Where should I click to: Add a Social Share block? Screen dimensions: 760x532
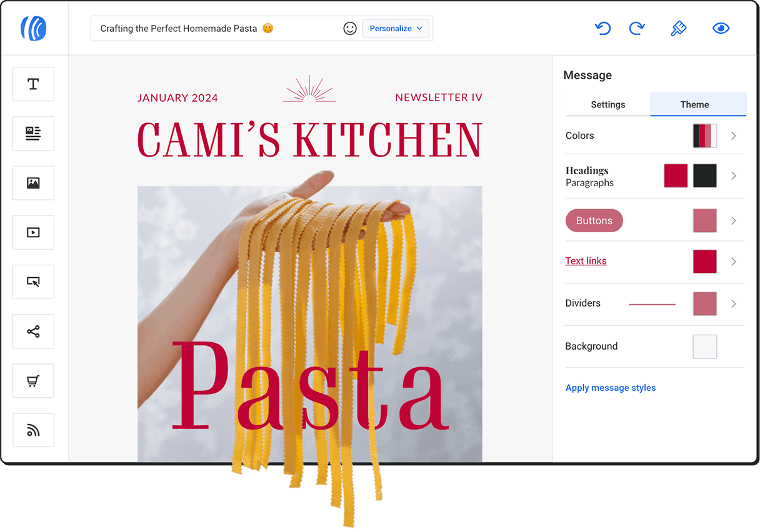pos(33,331)
